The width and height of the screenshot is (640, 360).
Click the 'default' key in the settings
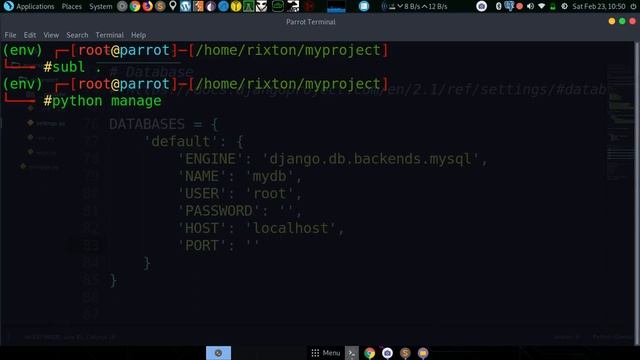tap(181, 142)
